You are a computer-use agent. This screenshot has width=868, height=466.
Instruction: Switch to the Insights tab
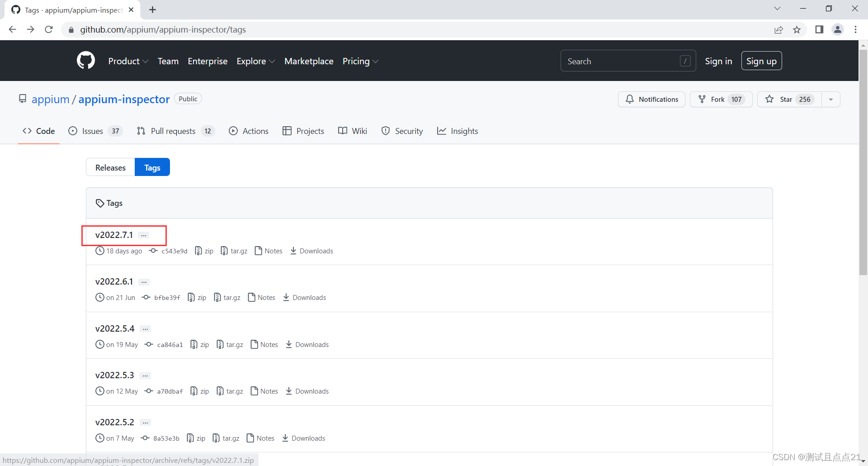(x=458, y=131)
